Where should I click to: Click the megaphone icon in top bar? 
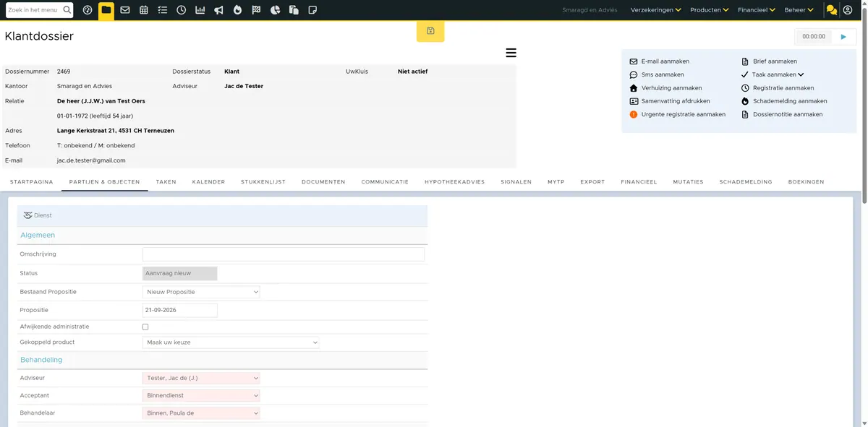point(218,10)
